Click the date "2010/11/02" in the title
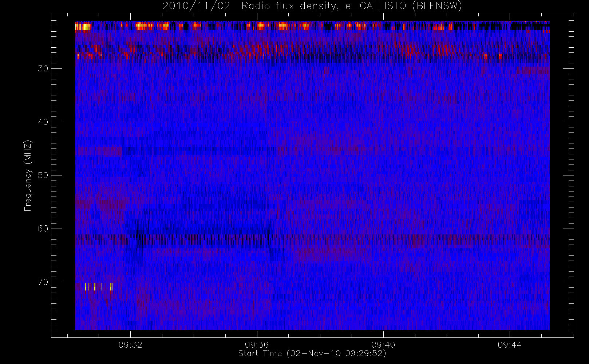Image resolution: width=589 pixels, height=364 pixels. click(196, 6)
